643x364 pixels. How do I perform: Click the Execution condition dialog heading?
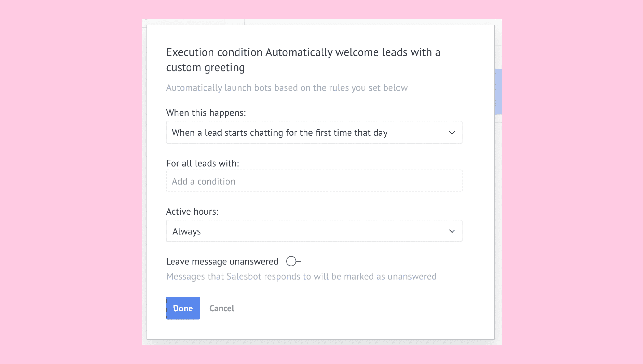303,60
